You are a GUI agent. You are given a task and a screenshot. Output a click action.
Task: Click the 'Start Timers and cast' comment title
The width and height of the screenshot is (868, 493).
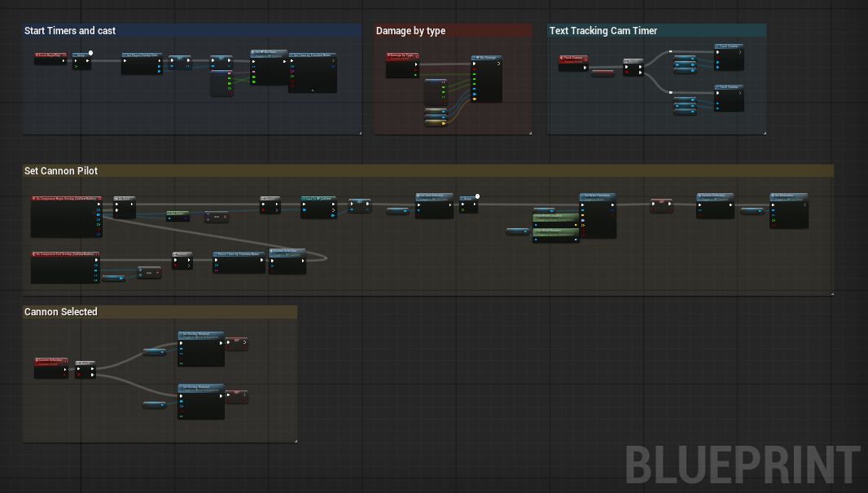(x=70, y=30)
